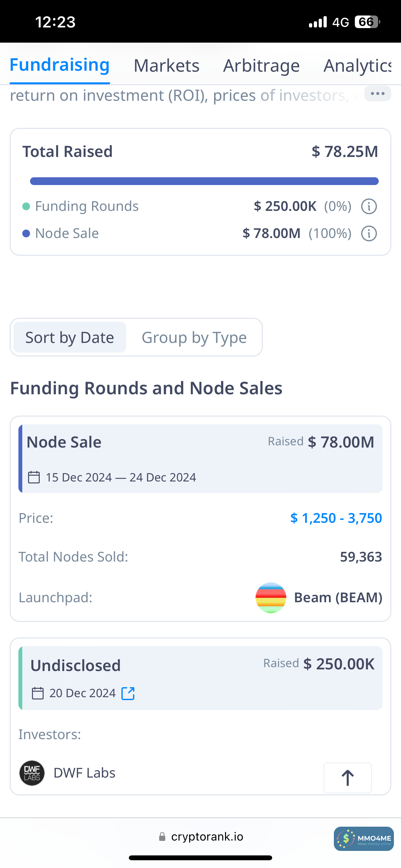Select Sort by Date view
This screenshot has height=868, width=401.
(70, 337)
